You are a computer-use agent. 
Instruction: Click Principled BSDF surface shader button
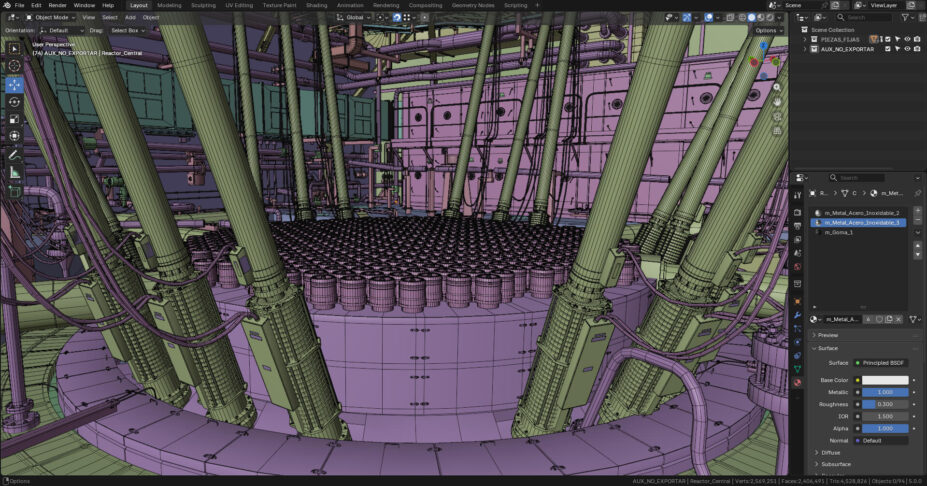(882, 363)
